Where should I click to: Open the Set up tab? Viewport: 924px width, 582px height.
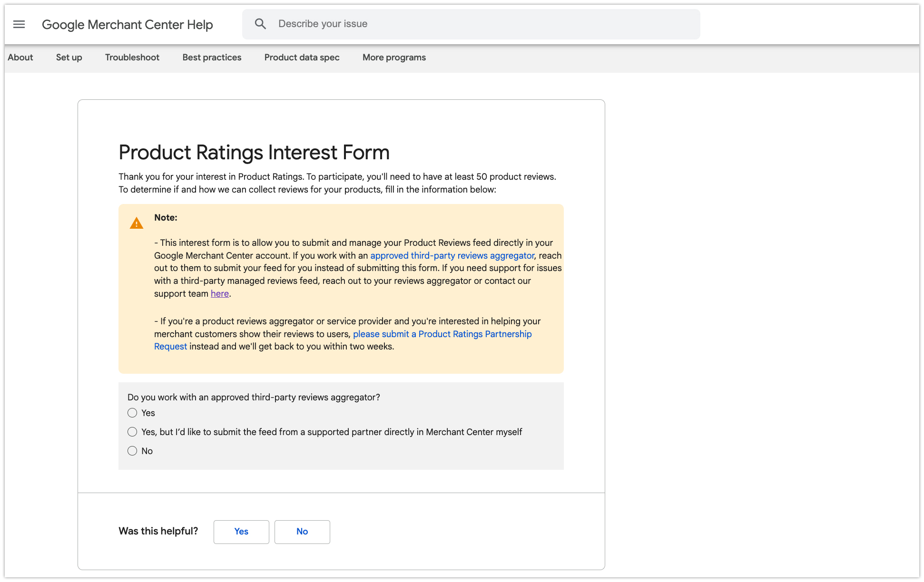pyautogui.click(x=69, y=58)
